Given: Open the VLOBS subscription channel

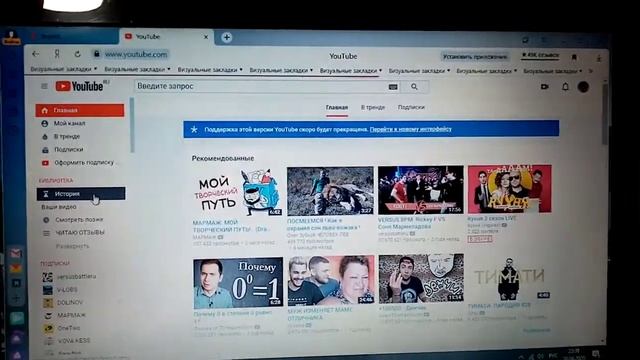Looking at the screenshot, I should tap(60, 289).
